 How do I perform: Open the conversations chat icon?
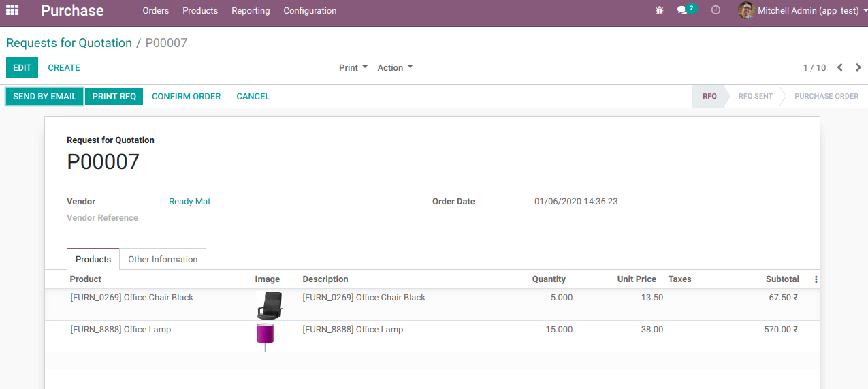click(x=683, y=11)
